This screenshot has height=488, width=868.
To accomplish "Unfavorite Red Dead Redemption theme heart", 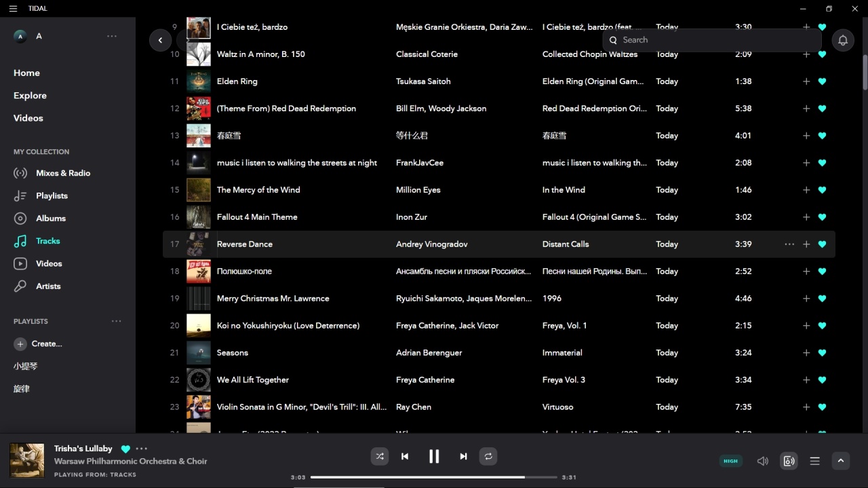I will (822, 109).
